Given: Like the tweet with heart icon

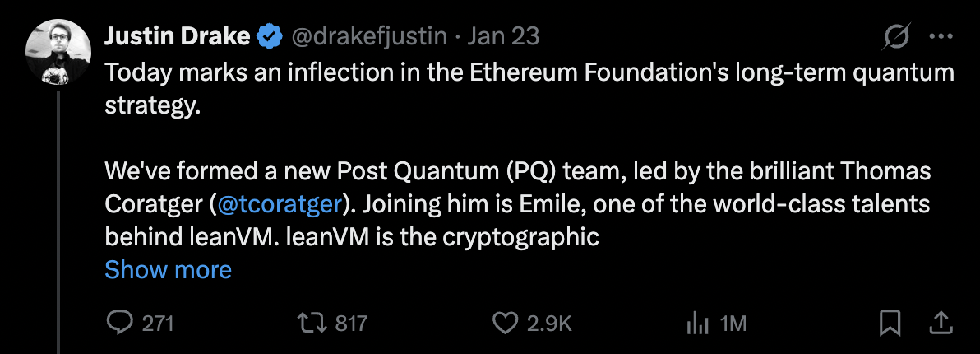Looking at the screenshot, I should (504, 324).
